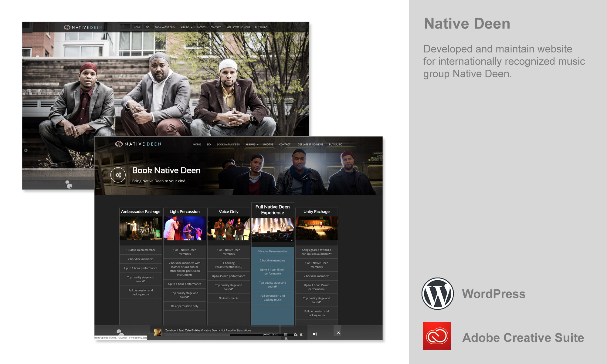607x364 pixels.
Task: Click the Unity Package stage photo
Action: point(317,228)
